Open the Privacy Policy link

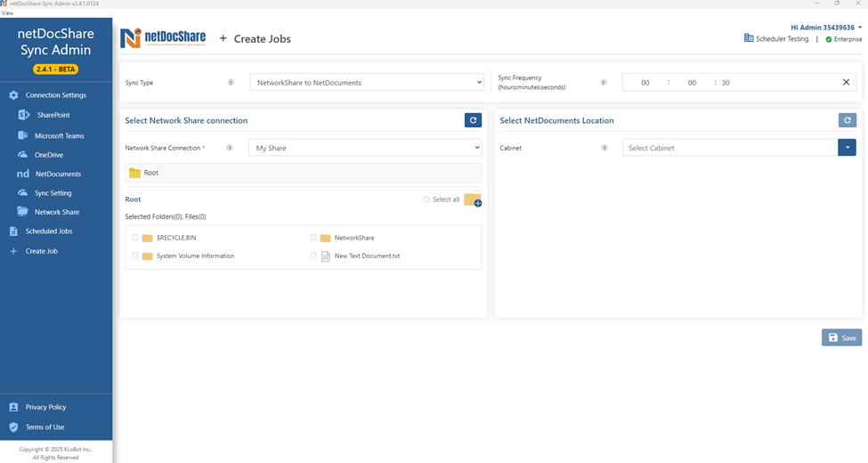tap(45, 407)
